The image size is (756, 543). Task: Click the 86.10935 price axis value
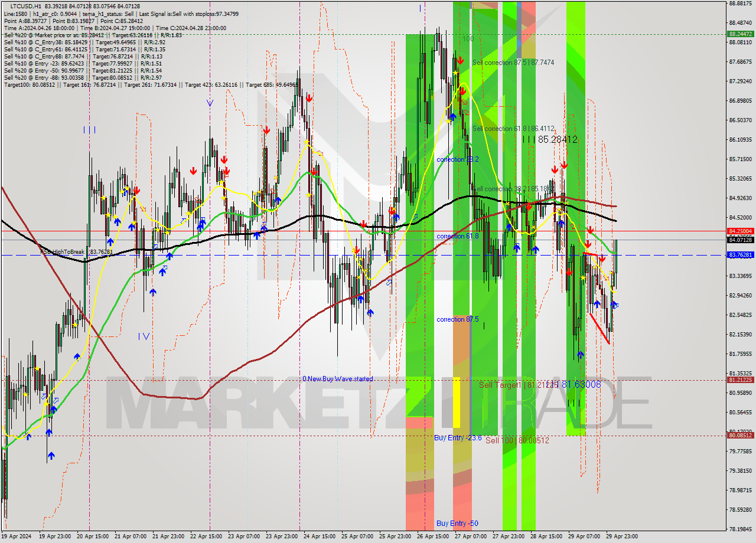(741, 140)
